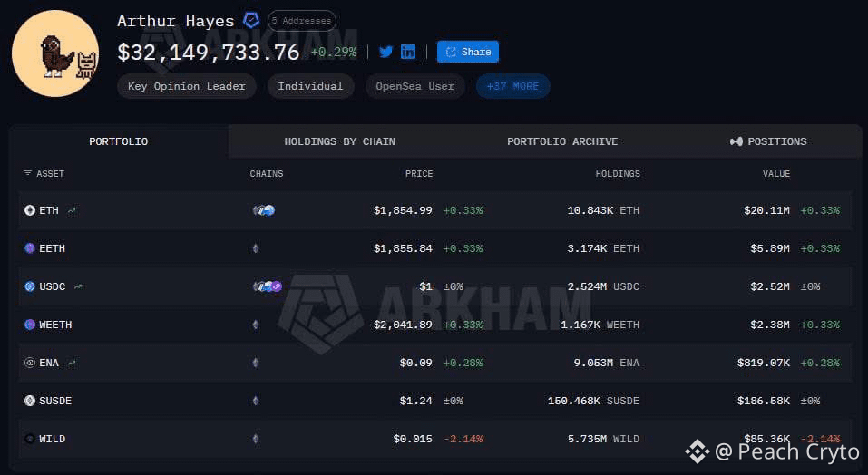868x475 pixels.
Task: Open the POSITIONS tab
Action: (x=768, y=141)
